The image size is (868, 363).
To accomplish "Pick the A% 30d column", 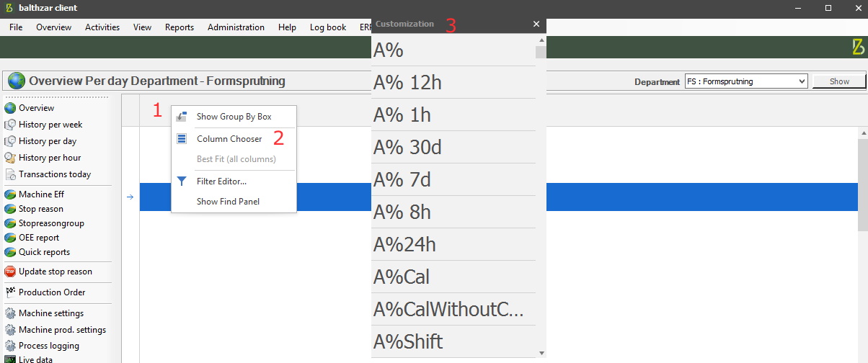I will [453, 147].
